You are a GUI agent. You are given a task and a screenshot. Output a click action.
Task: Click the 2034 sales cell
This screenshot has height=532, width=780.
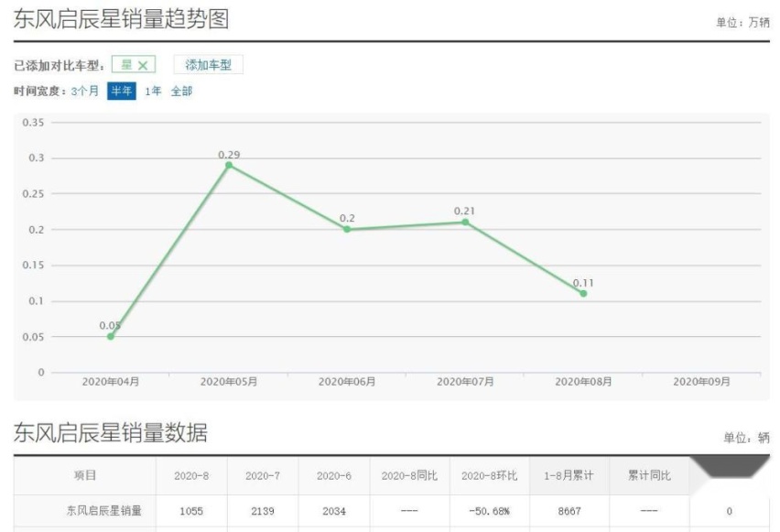334,511
